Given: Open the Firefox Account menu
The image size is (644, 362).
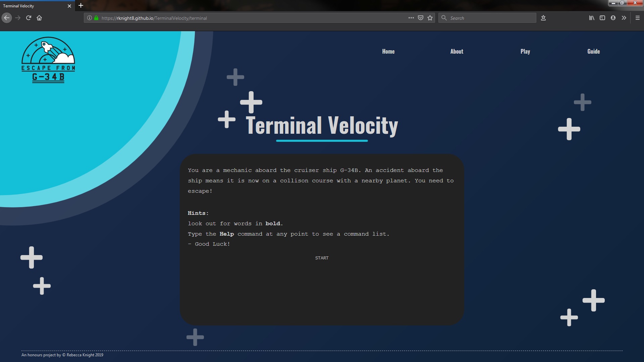Looking at the screenshot, I should click(x=613, y=18).
